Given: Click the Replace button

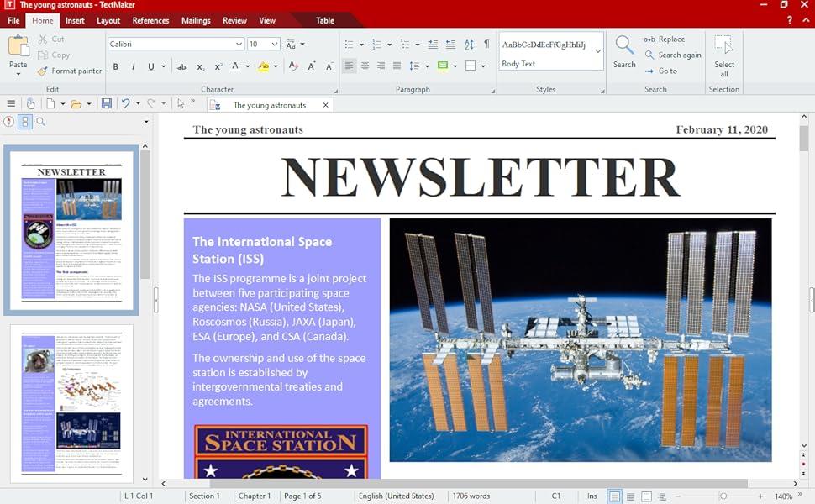Looking at the screenshot, I should pos(665,39).
